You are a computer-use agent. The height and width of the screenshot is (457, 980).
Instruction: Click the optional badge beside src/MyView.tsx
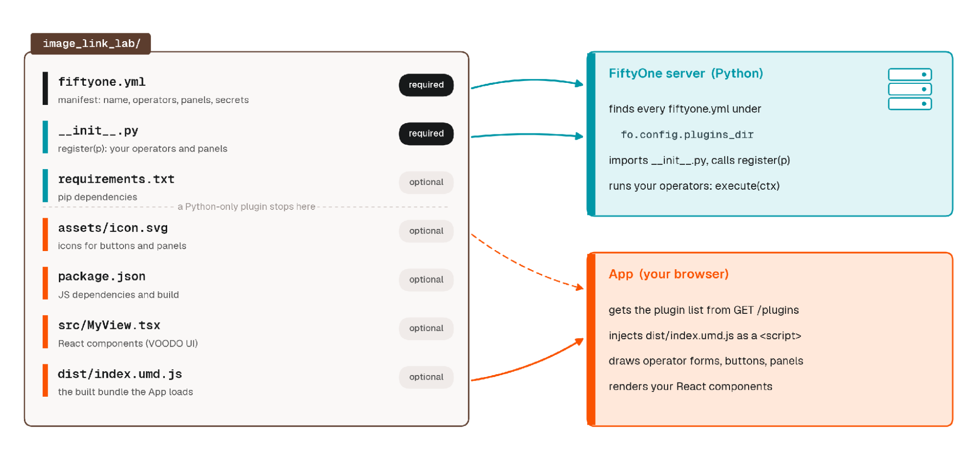point(426,328)
